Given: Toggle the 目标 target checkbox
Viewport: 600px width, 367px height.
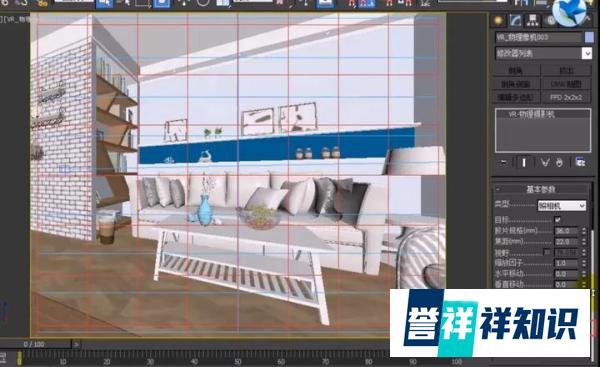Looking at the screenshot, I should pos(558,220).
